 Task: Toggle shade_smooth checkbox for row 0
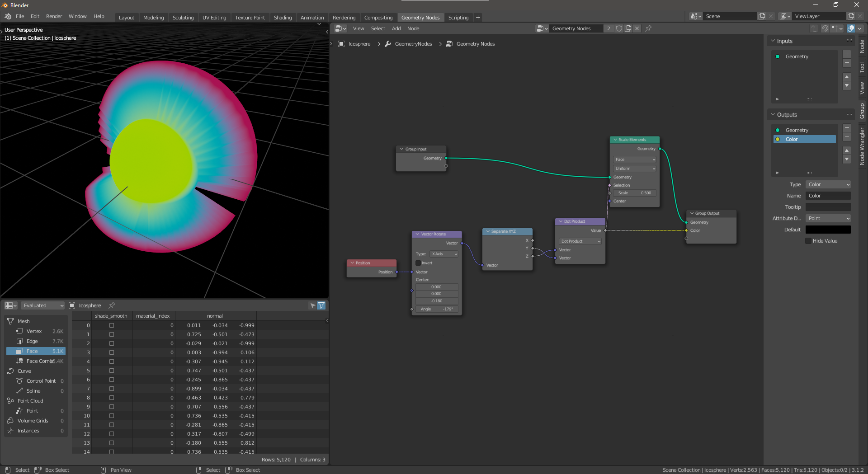112,325
